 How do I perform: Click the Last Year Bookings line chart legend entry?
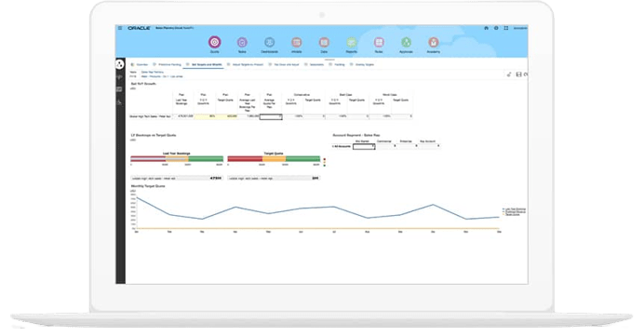tap(515, 209)
